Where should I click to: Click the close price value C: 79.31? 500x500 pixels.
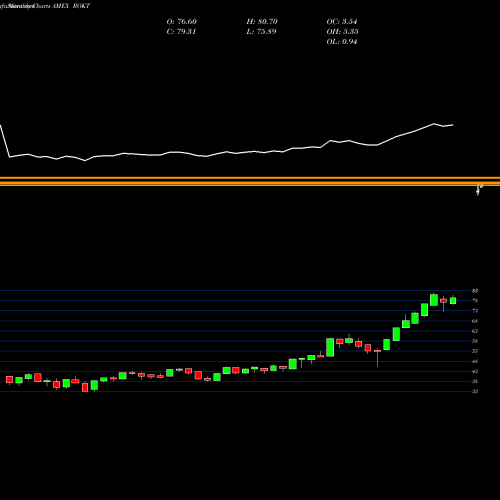point(181,32)
